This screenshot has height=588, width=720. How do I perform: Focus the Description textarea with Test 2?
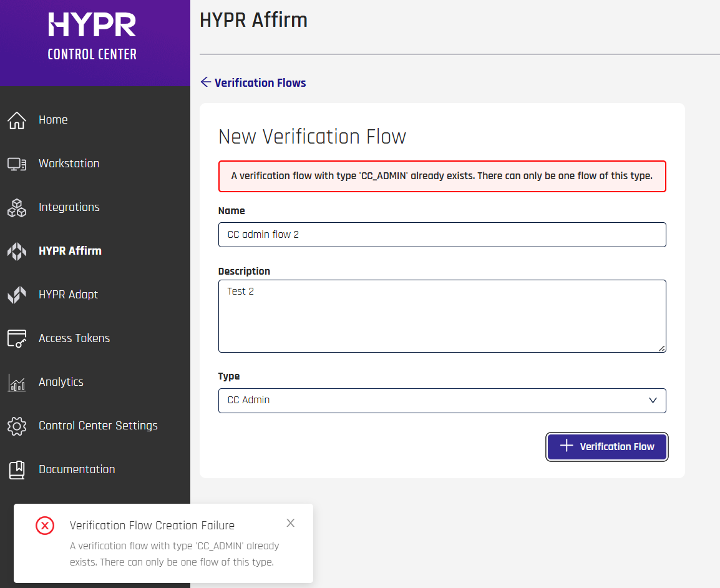442,316
